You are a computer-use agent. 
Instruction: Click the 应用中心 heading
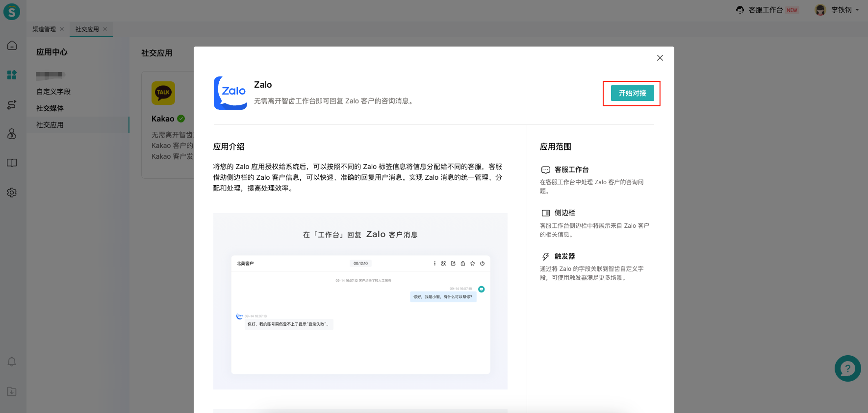[52, 52]
